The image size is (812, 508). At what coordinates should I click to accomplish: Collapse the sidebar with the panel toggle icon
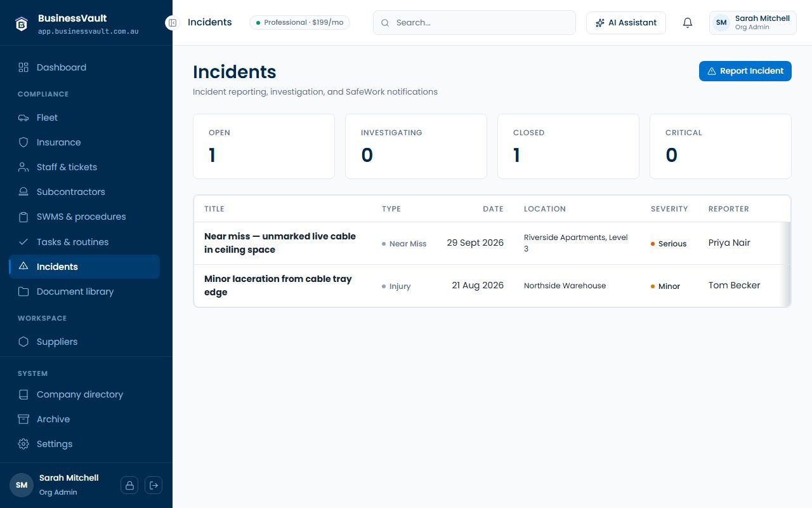coord(172,23)
